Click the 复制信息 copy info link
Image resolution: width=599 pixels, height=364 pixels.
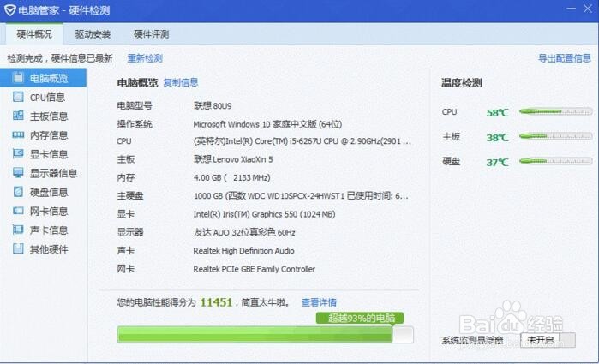pyautogui.click(x=181, y=82)
